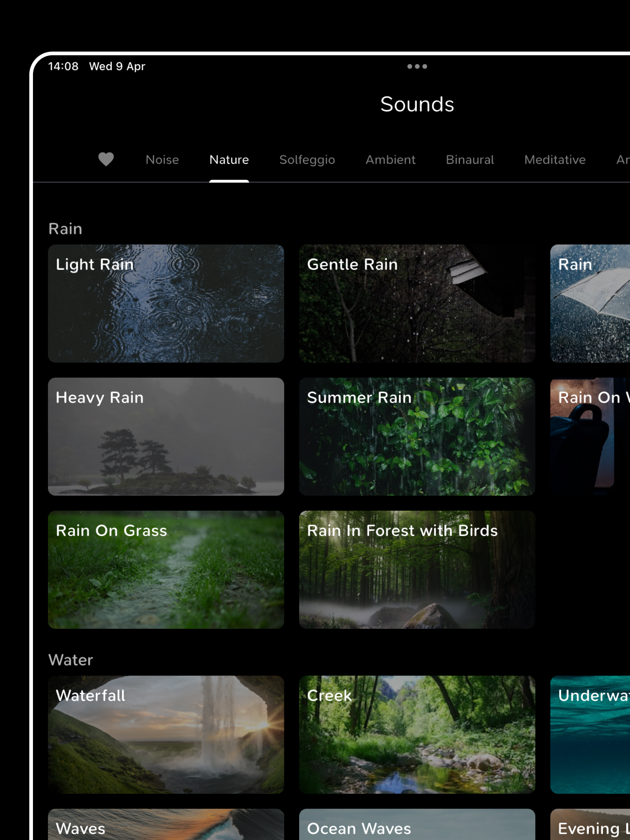
Task: Open the Underwater sound card
Action: [x=590, y=734]
